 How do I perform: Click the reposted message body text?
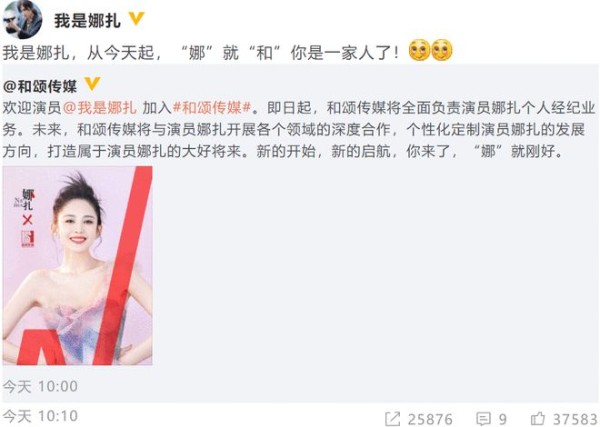pos(299,129)
